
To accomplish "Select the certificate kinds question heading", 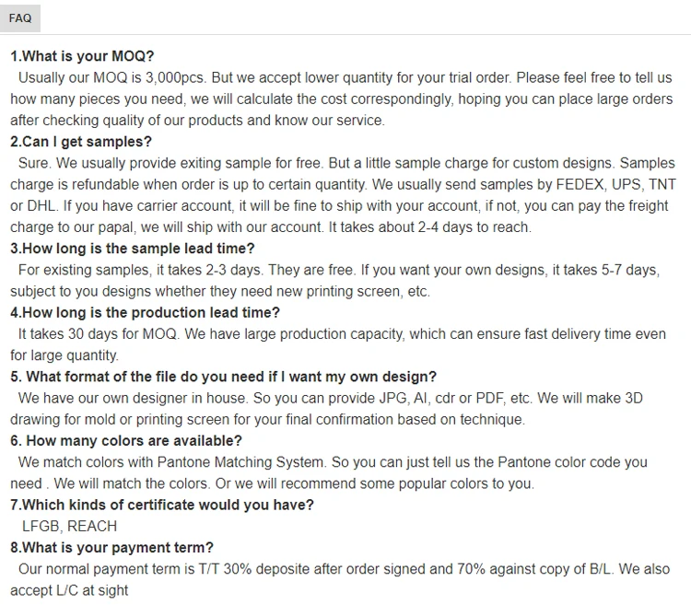I will tap(162, 505).
